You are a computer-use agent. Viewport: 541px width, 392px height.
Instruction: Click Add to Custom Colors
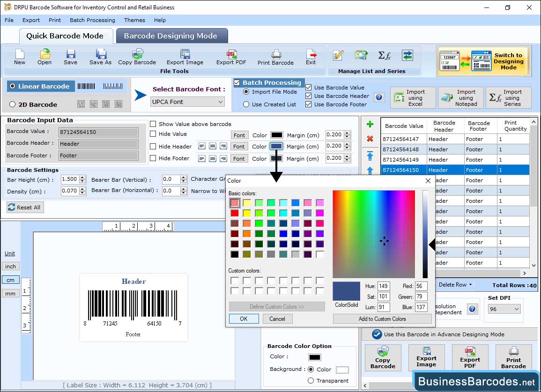coord(382,318)
